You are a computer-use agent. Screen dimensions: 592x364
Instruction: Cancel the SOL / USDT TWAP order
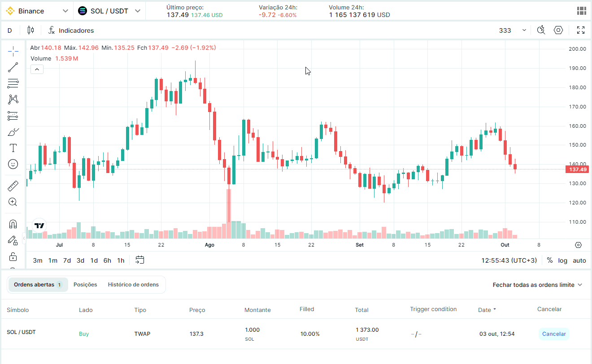(x=554, y=334)
